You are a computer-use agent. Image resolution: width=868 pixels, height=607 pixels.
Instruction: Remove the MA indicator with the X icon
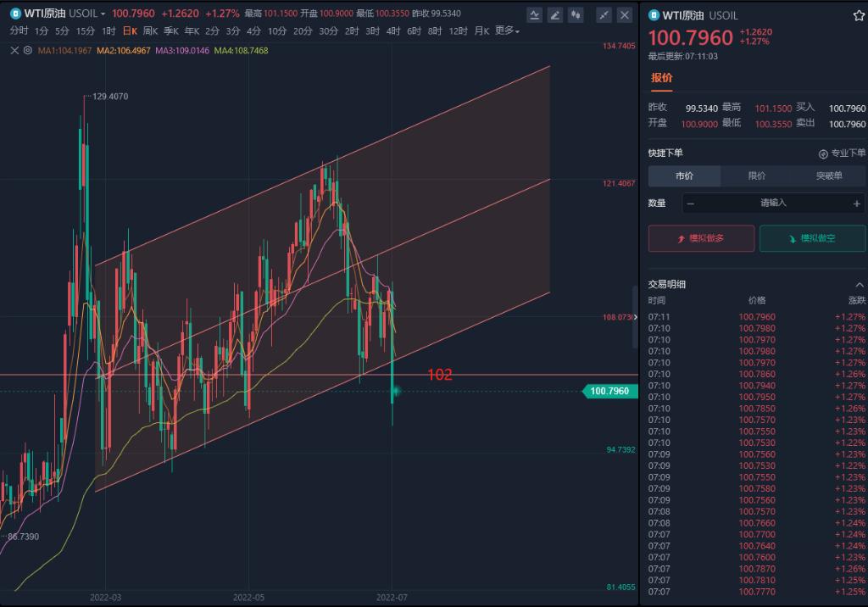(14, 50)
